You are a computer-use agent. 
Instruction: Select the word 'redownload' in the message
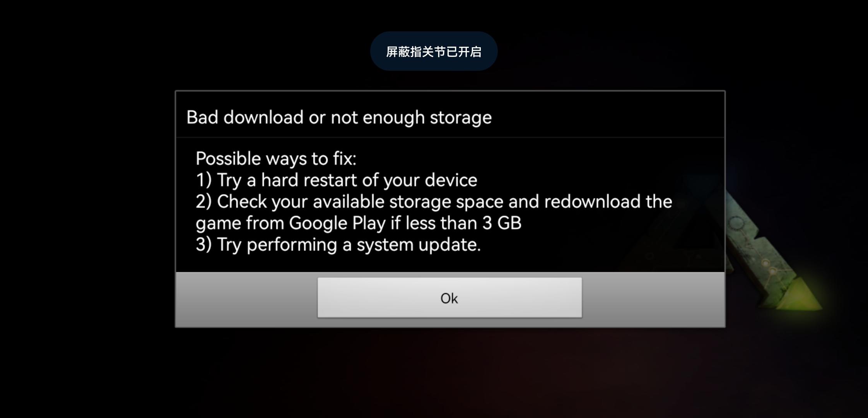point(592,202)
